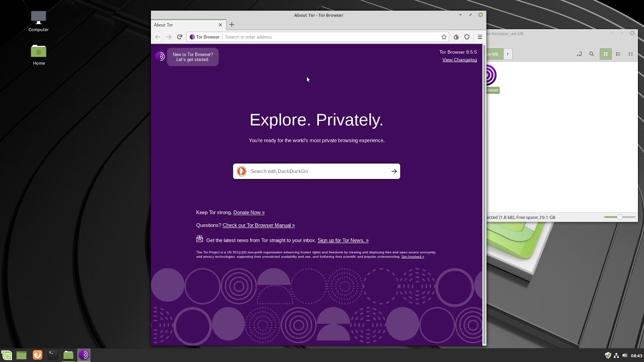644x362 pixels.
Task: Open the network connections tray icon
Action: (616, 355)
